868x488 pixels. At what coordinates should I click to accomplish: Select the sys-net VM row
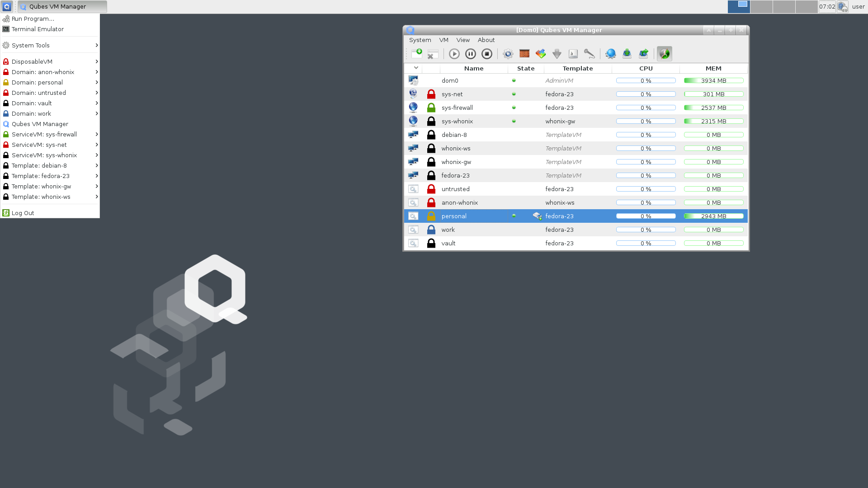point(576,94)
